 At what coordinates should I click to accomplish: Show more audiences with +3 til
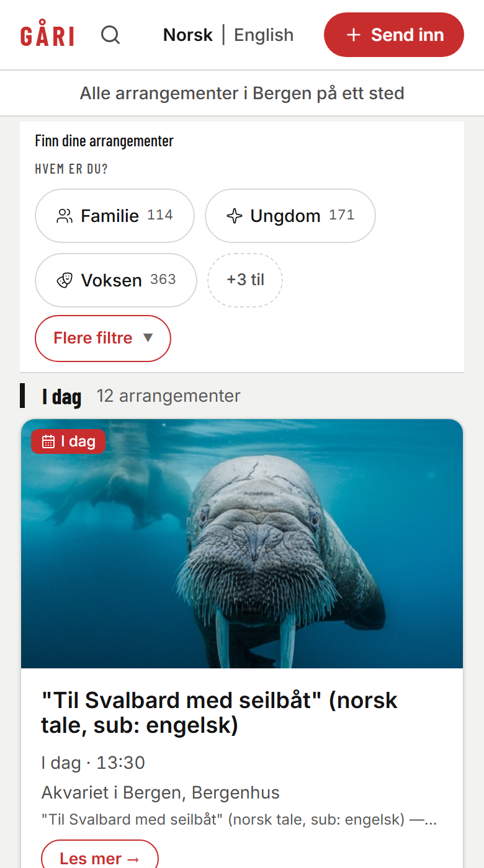(x=245, y=280)
